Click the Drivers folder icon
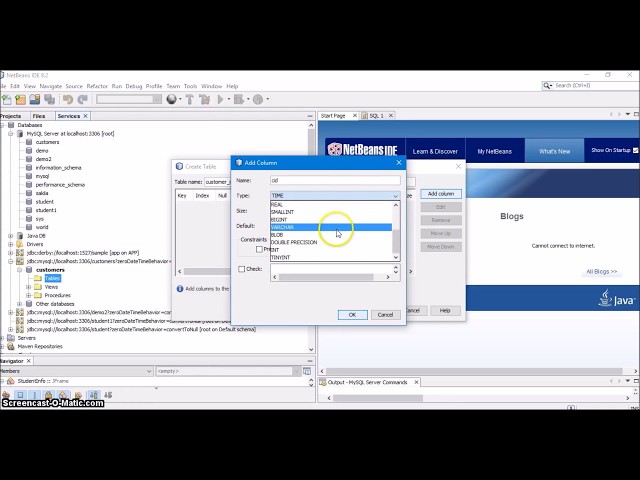The image size is (640, 480). (20, 244)
